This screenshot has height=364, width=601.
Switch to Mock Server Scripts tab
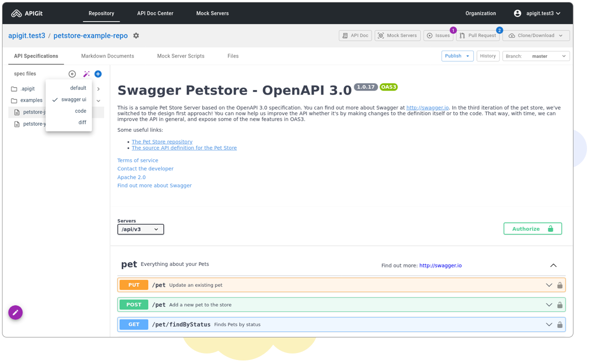(181, 56)
